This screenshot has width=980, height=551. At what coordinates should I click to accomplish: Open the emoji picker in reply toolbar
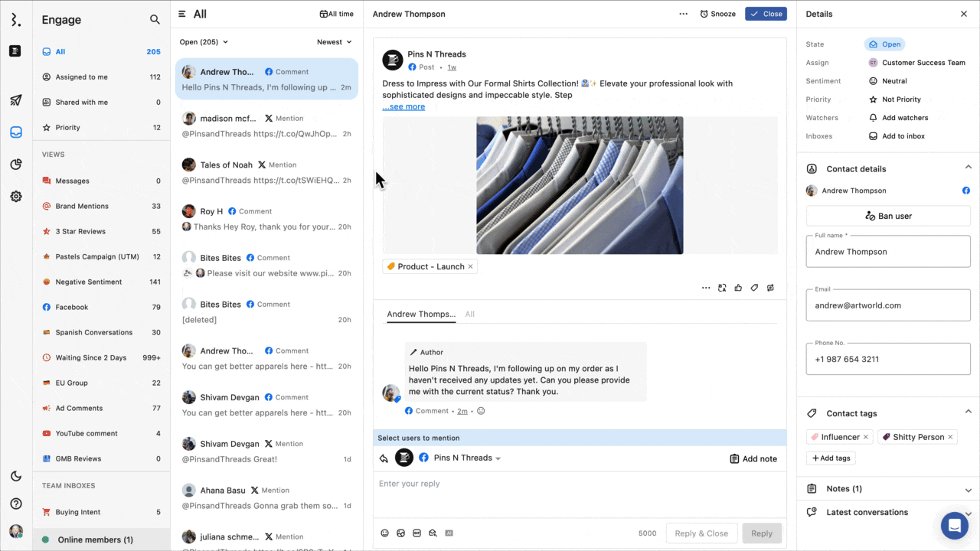[384, 533]
